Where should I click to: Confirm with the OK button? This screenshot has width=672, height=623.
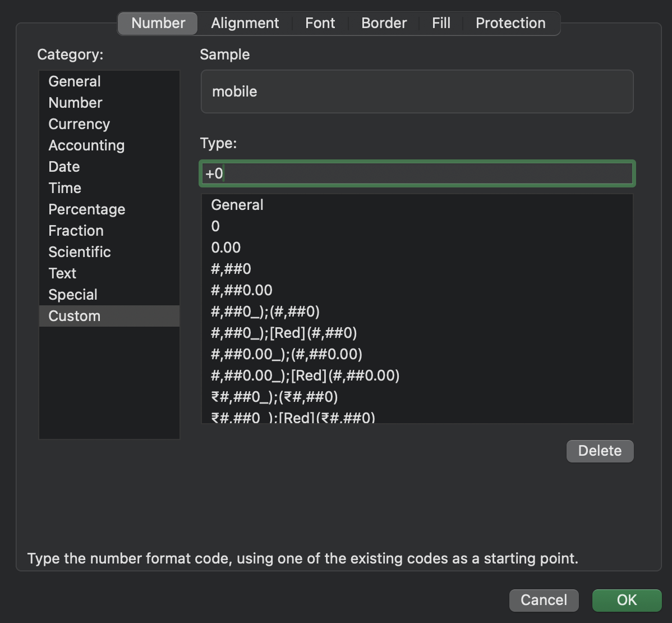pos(627,600)
